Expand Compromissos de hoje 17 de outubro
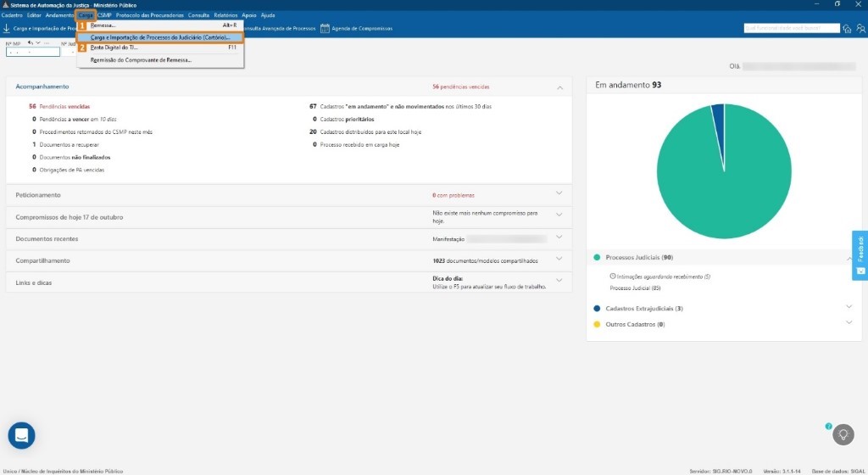The height and width of the screenshot is (475, 868). 559,215
